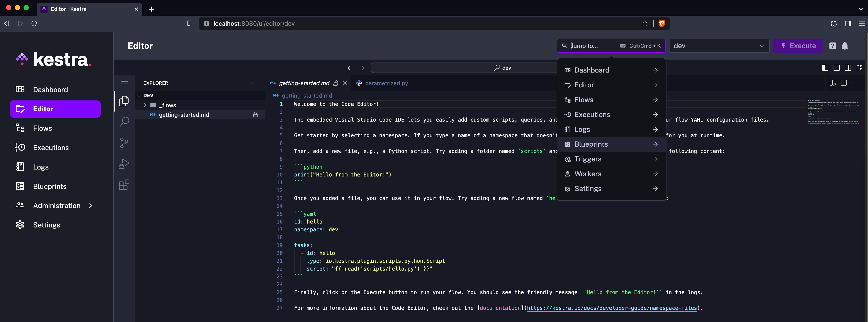Image resolution: width=868 pixels, height=322 pixels.
Task: Click the Kestra logo in the sidebar
Action: point(53,59)
